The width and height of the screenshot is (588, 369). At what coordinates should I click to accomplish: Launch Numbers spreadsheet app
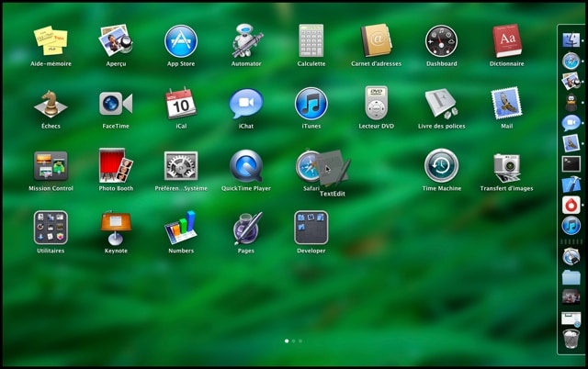[181, 228]
